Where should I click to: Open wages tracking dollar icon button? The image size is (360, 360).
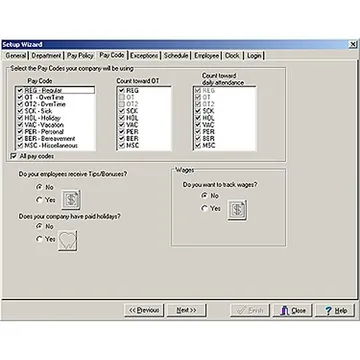pyautogui.click(x=237, y=210)
